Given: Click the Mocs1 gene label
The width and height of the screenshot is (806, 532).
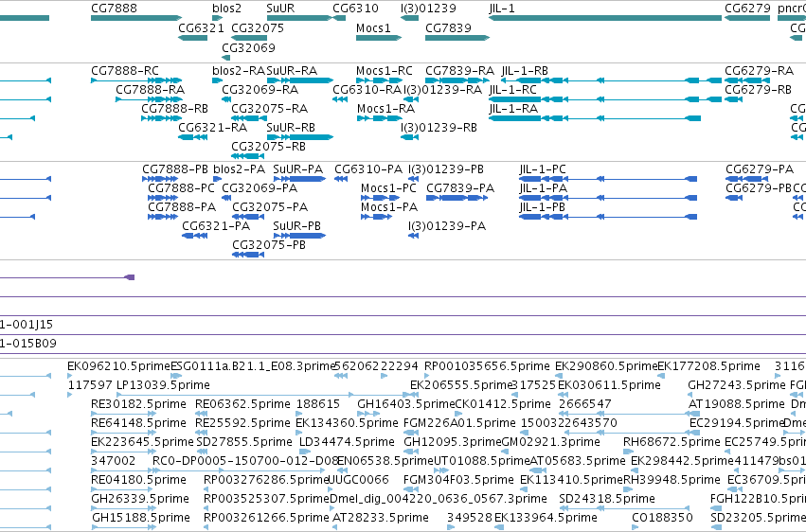Looking at the screenshot, I should tap(373, 27).
